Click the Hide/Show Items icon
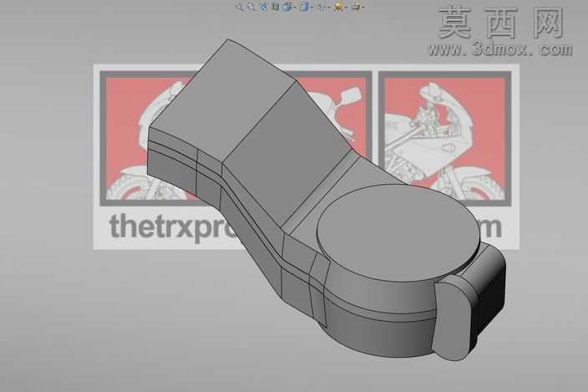 tap(322, 8)
